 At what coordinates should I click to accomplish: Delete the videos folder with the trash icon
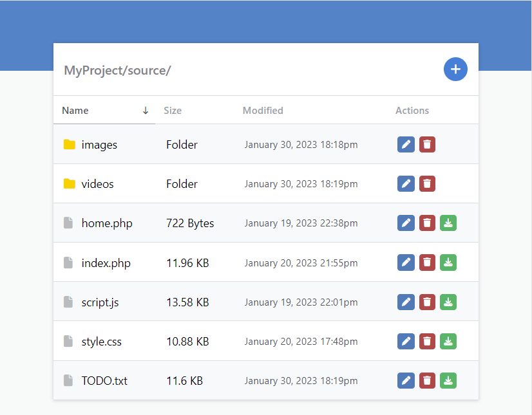tap(427, 183)
